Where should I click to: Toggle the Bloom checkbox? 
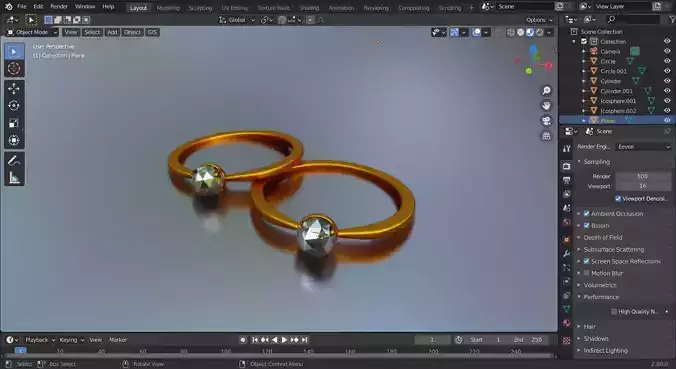(587, 225)
